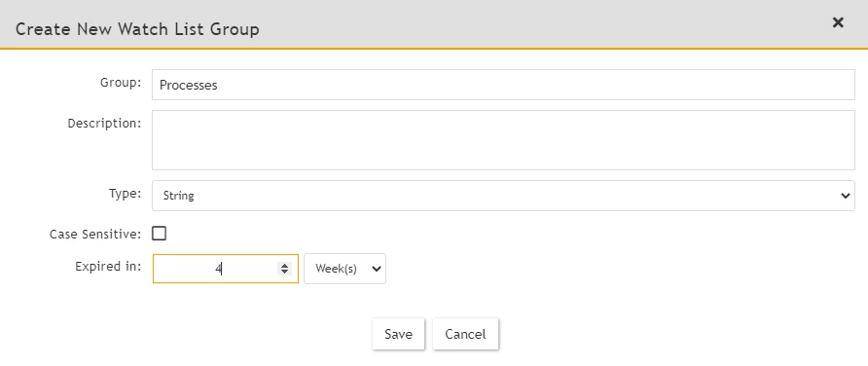Close the Create New Watch List Group dialog
868x366 pixels.
click(838, 22)
